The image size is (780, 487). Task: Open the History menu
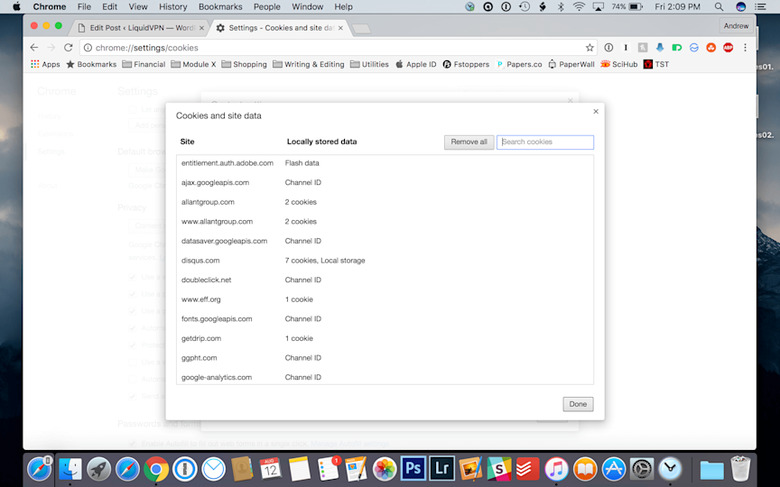coord(173,6)
